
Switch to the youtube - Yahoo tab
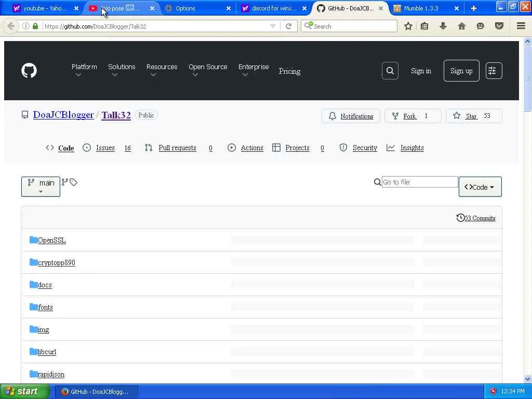tap(44, 8)
